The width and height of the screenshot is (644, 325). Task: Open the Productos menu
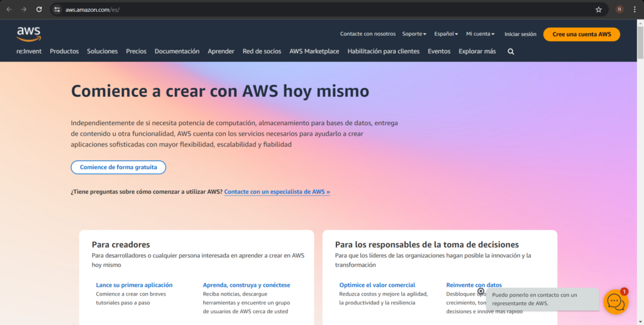point(64,52)
